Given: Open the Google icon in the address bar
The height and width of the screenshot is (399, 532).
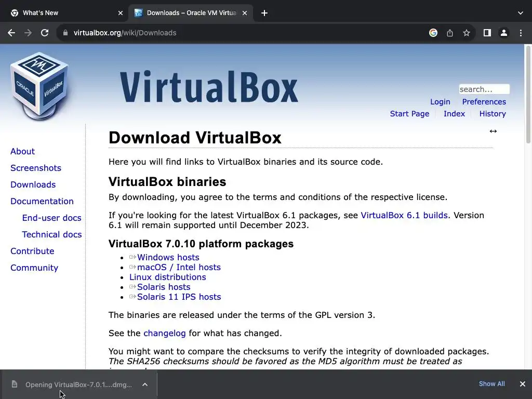Looking at the screenshot, I should [433, 33].
